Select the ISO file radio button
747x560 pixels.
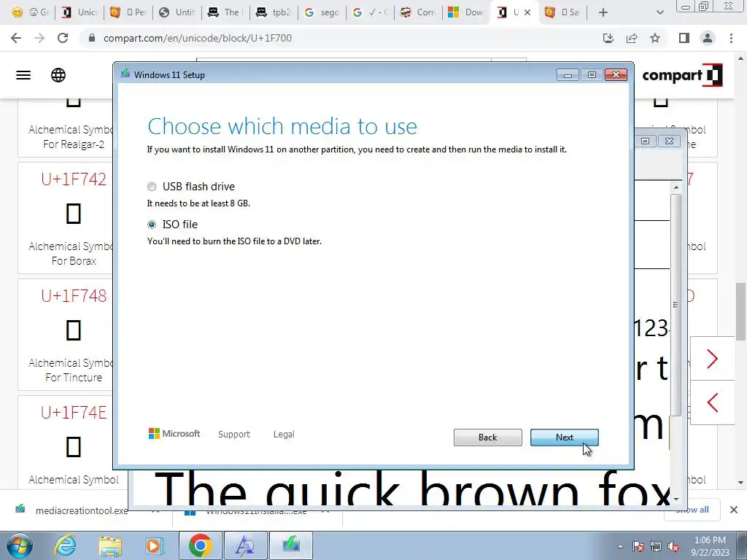point(152,225)
